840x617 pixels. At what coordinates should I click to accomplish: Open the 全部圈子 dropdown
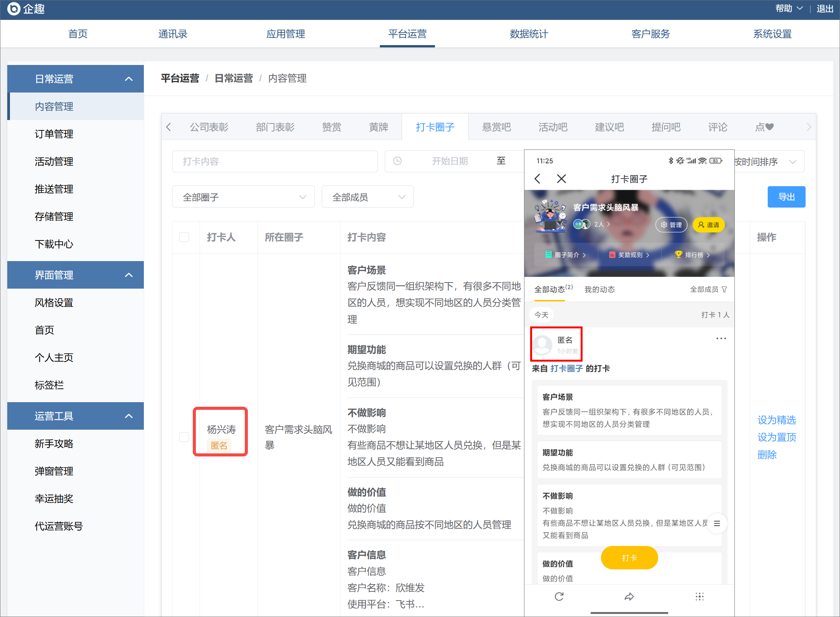tap(243, 197)
